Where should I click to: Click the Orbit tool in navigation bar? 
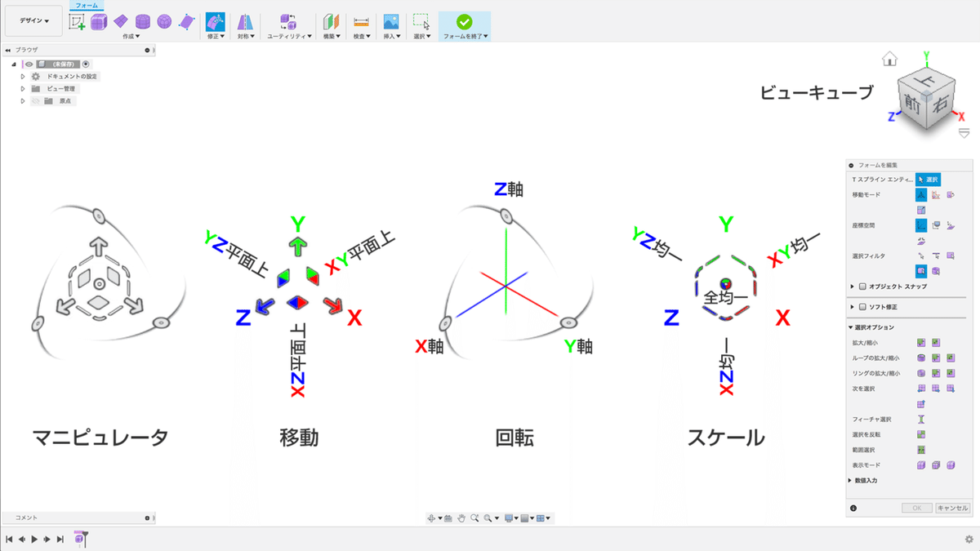[x=432, y=518]
